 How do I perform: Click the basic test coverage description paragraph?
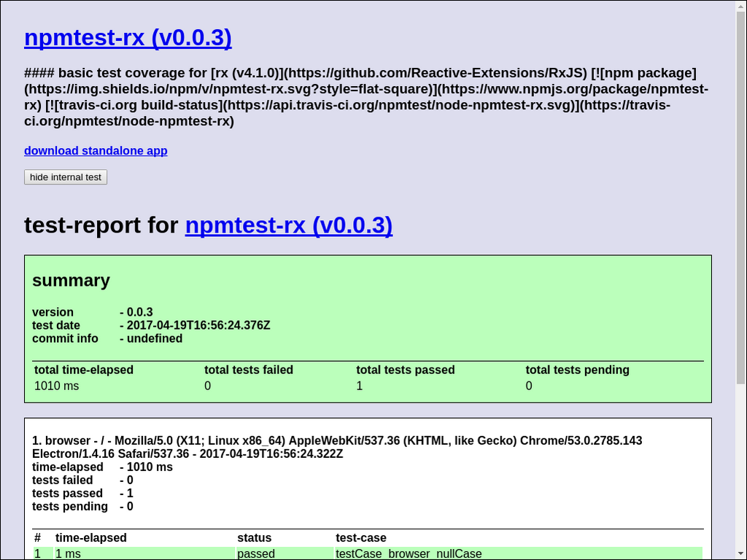pyautogui.click(x=366, y=97)
